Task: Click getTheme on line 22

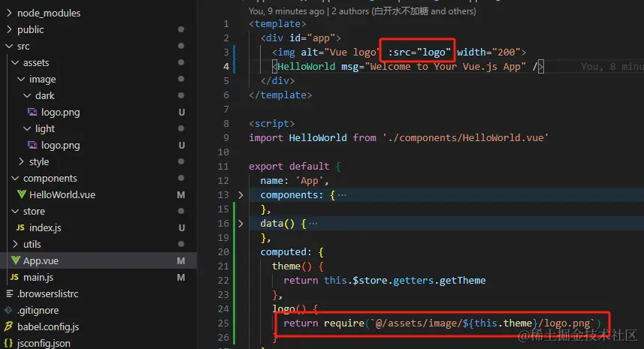Action: click(x=462, y=281)
